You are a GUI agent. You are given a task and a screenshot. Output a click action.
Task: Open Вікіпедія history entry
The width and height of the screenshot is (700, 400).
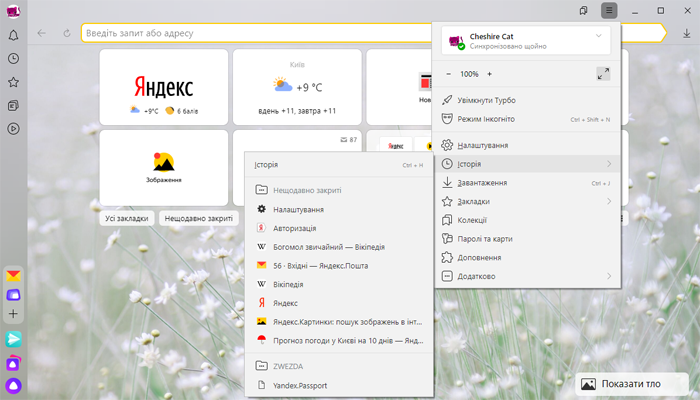pyautogui.click(x=339, y=284)
